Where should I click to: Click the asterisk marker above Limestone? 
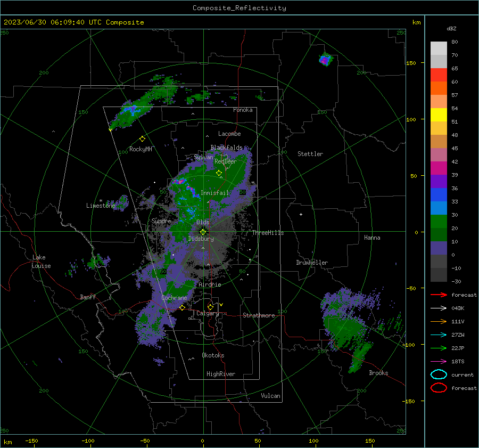101,201
